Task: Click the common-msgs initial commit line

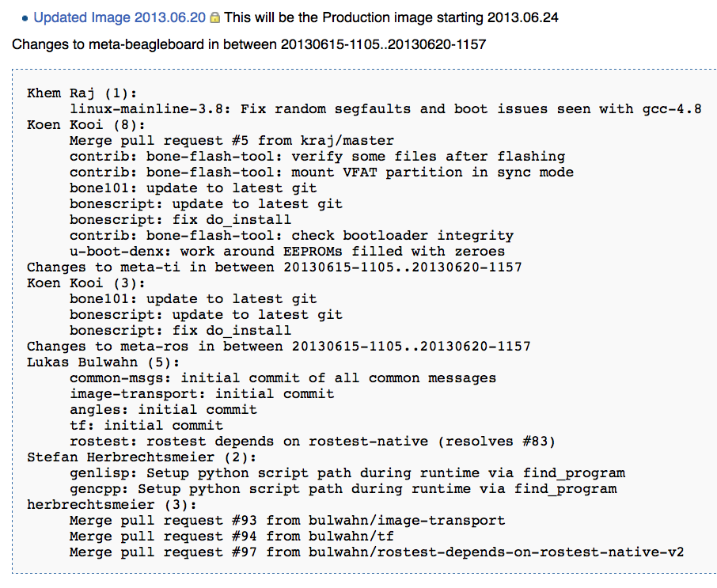Action: coord(283,377)
